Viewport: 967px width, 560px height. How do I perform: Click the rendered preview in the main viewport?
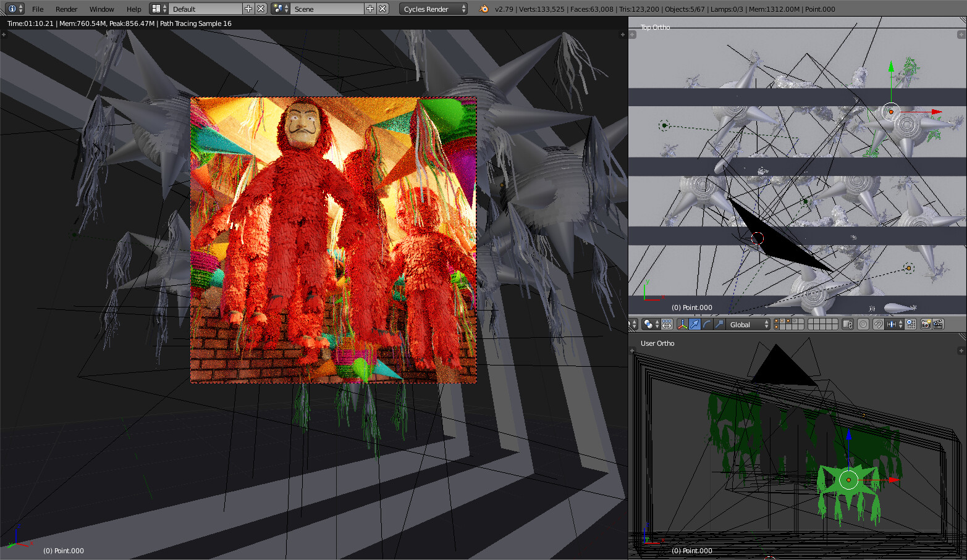pos(334,240)
